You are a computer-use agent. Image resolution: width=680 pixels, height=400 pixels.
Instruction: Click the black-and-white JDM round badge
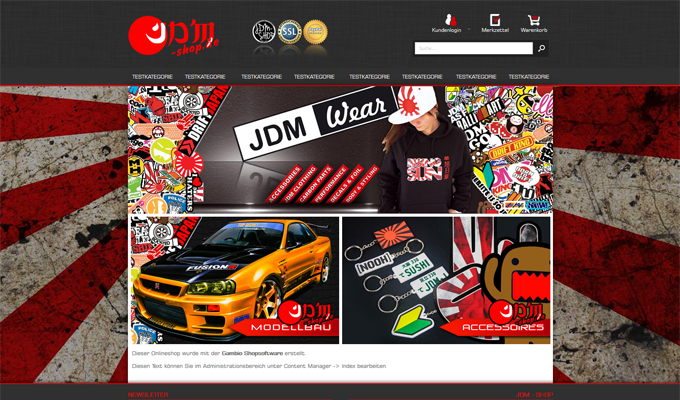(x=264, y=32)
